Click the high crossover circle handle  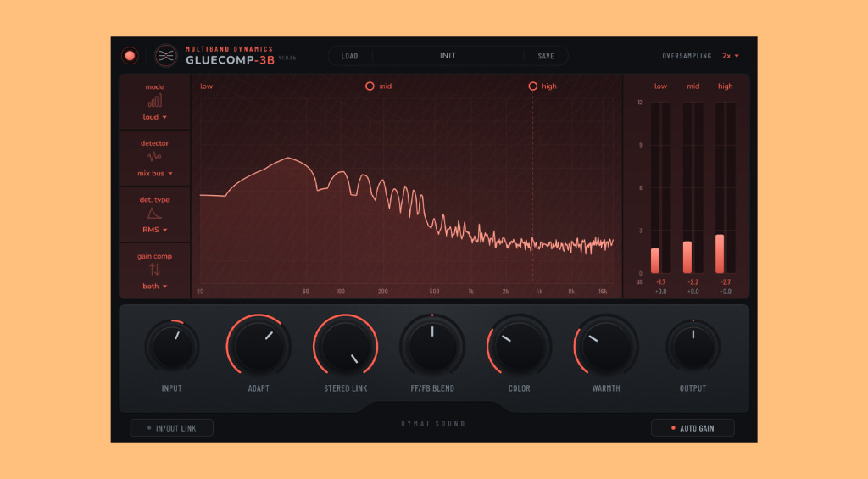pyautogui.click(x=532, y=86)
